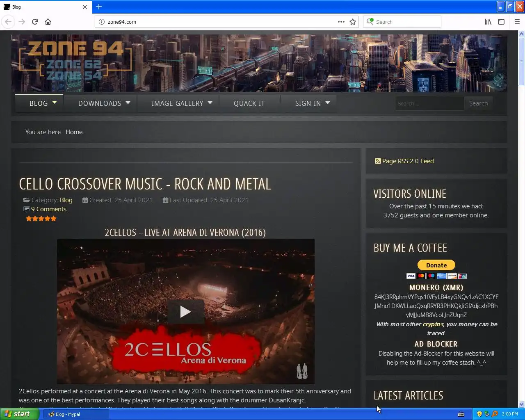Select the Blog browser tab
Screen dimensions: 525x420
[x=46, y=7]
